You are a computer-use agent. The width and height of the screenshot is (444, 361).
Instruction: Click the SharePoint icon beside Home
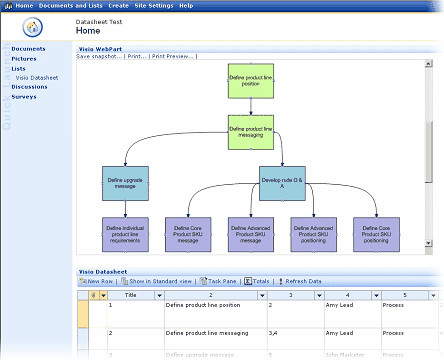pyautogui.click(x=8, y=6)
